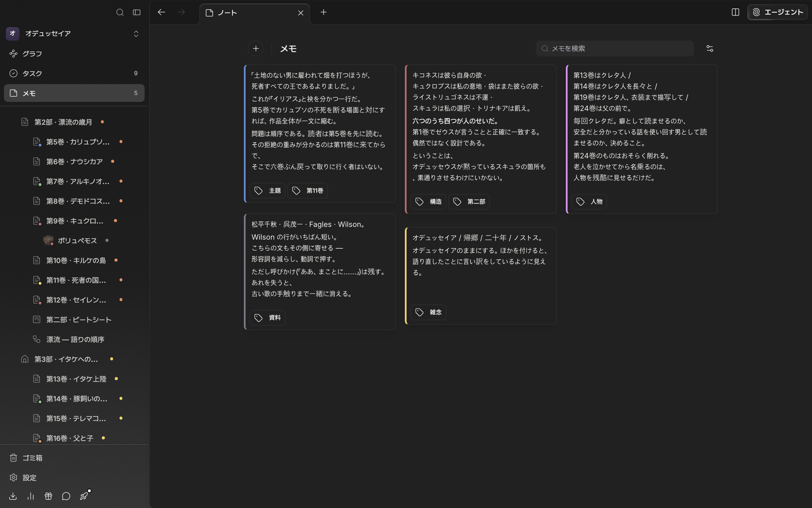812x508 pixels.
Task: Click the 第11巻 tag
Action: pyautogui.click(x=307, y=191)
